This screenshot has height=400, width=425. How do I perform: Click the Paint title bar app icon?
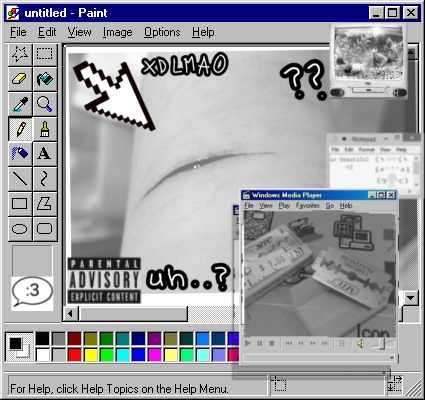(x=14, y=13)
